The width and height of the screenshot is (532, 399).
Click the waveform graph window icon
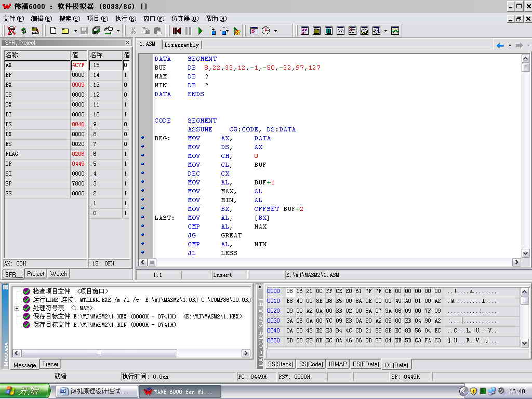[395, 31]
